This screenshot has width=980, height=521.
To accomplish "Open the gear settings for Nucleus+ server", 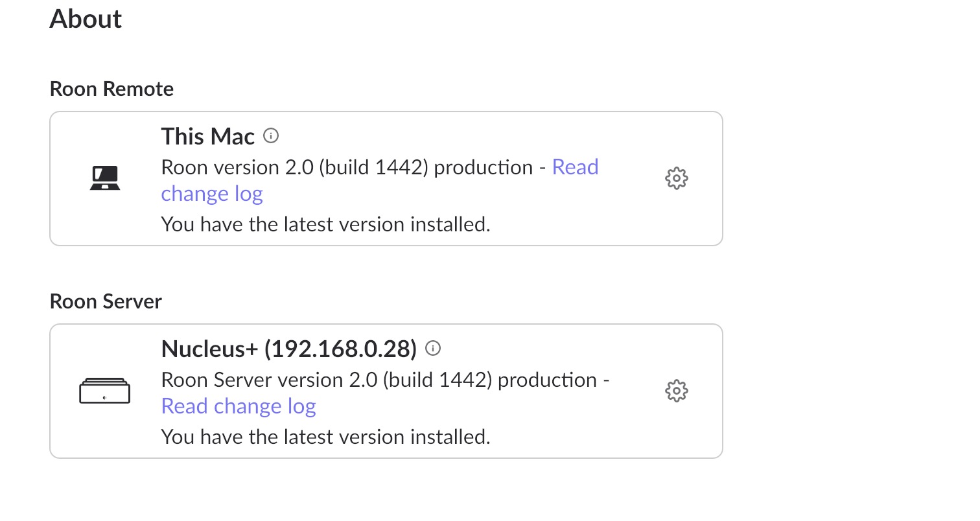I will (x=676, y=391).
